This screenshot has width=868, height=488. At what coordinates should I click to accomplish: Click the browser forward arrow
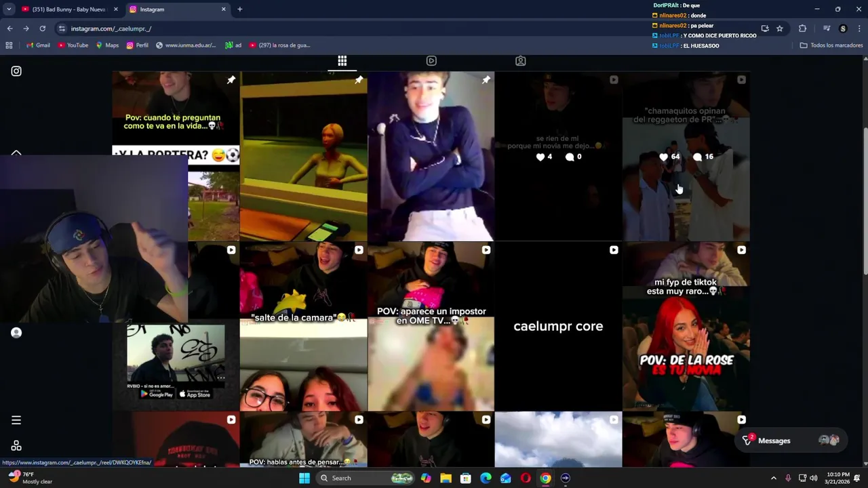26,28
